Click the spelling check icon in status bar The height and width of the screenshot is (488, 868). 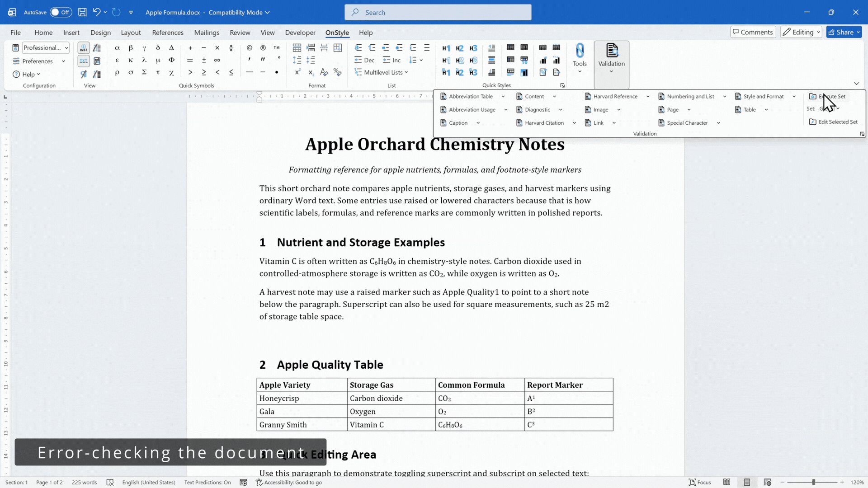(110, 482)
